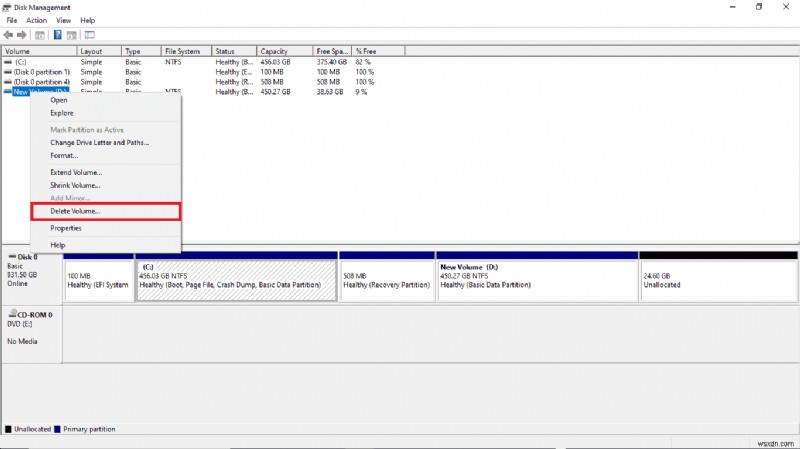Click the CD-ROM 0 DVD (E:) label panel
Screen dimensions: 800x449
point(32,334)
